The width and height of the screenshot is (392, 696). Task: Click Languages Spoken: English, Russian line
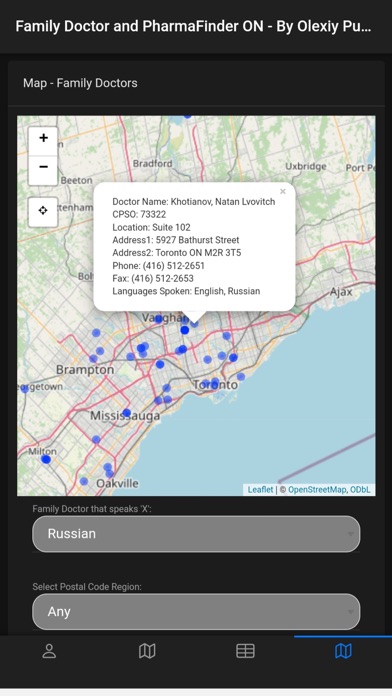[x=186, y=291]
